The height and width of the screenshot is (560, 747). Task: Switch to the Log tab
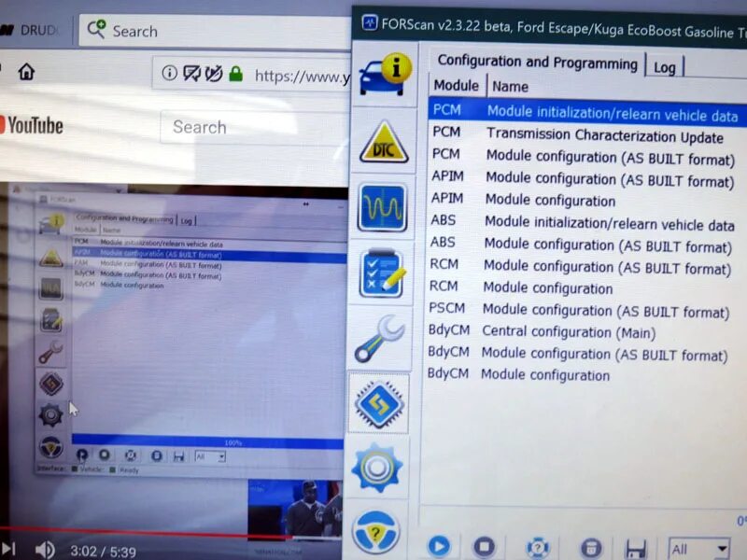click(x=665, y=67)
